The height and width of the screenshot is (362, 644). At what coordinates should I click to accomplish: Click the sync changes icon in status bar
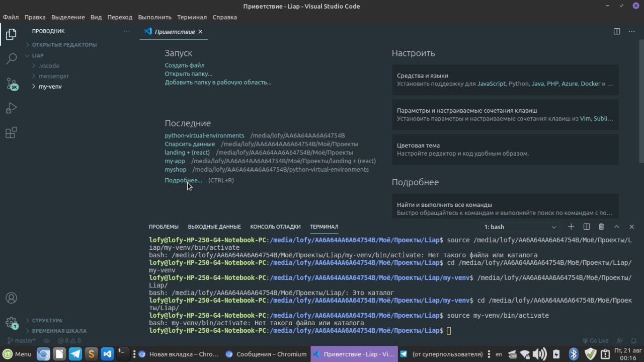tap(47, 341)
